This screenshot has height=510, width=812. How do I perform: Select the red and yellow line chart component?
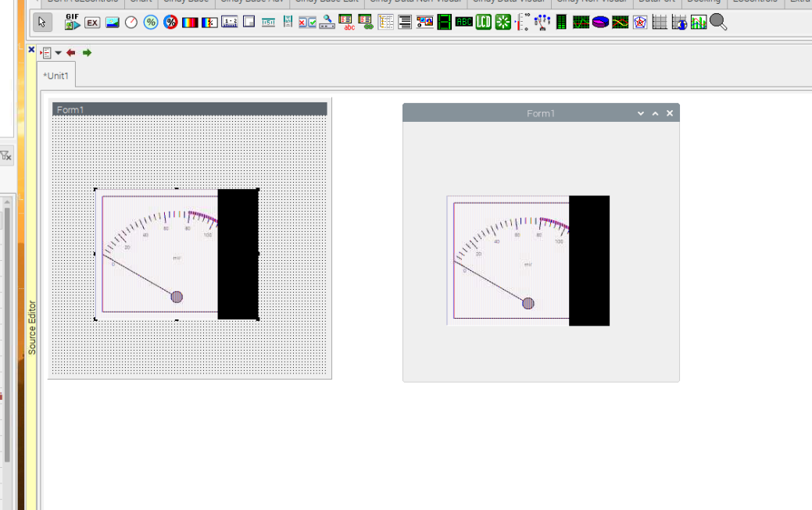[620, 23]
